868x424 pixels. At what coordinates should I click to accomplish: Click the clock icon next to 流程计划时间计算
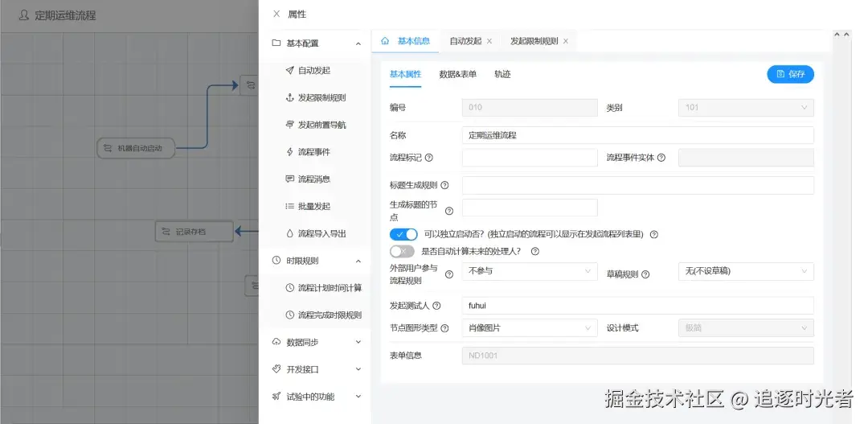(x=289, y=288)
